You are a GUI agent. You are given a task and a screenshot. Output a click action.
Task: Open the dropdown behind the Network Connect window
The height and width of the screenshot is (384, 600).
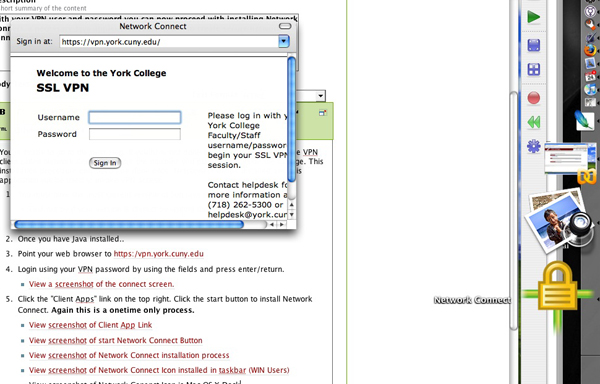321,96
